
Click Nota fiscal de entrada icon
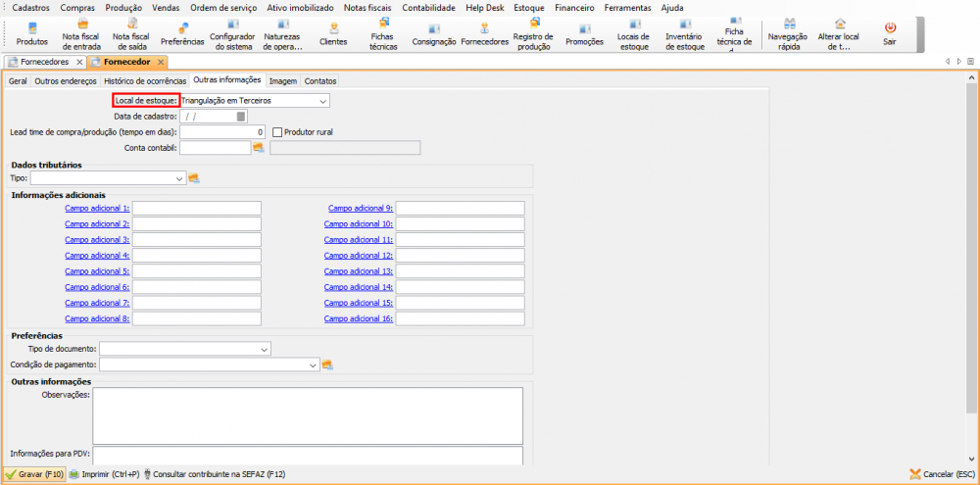81,32
